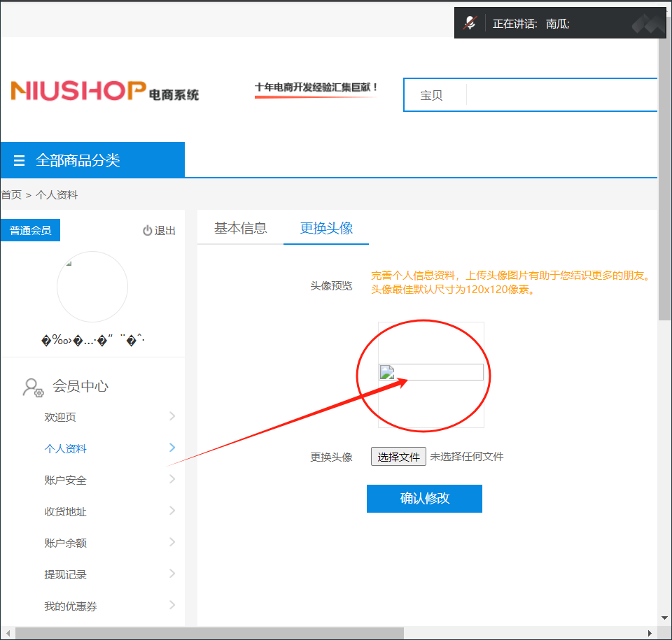672x640 pixels.
Task: Expand the 账户余额 chevron
Action: [172, 542]
